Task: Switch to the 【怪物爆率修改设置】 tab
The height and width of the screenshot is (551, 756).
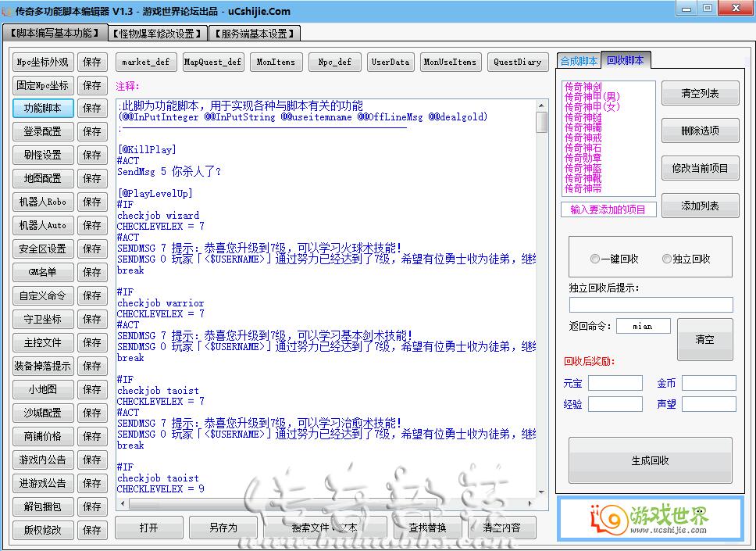Action: [158, 34]
